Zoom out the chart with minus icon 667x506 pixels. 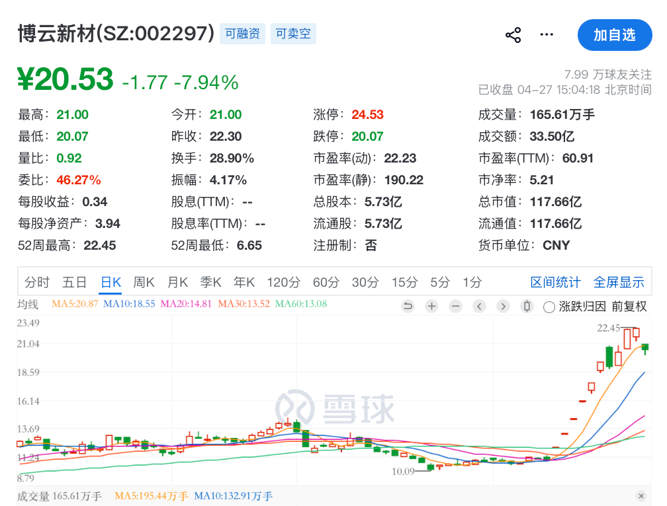pyautogui.click(x=456, y=306)
